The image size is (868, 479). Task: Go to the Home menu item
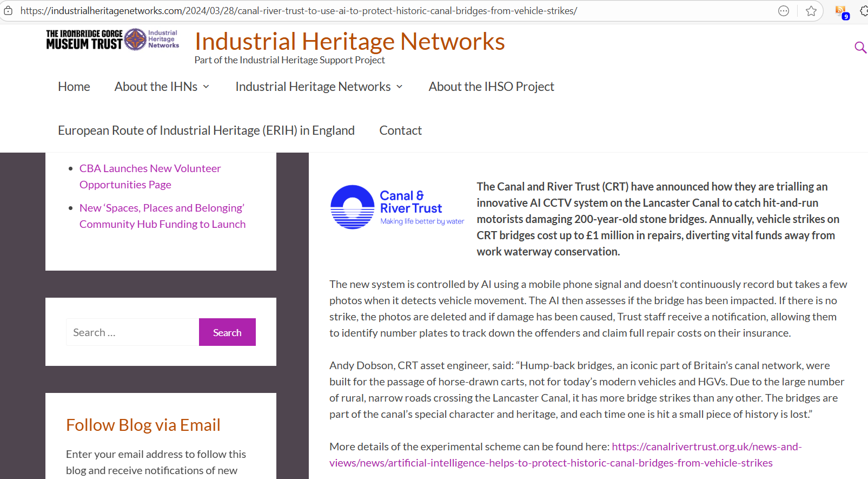[74, 87]
